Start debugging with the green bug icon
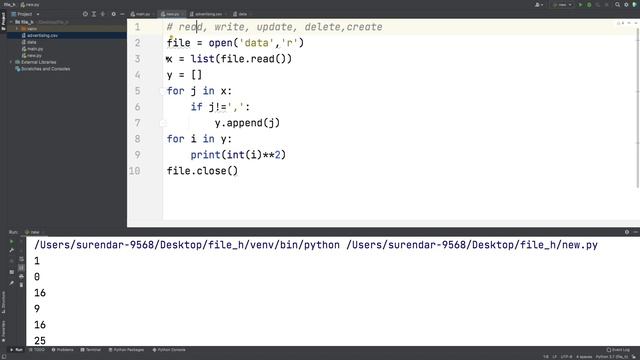640x360 pixels. click(x=589, y=5)
